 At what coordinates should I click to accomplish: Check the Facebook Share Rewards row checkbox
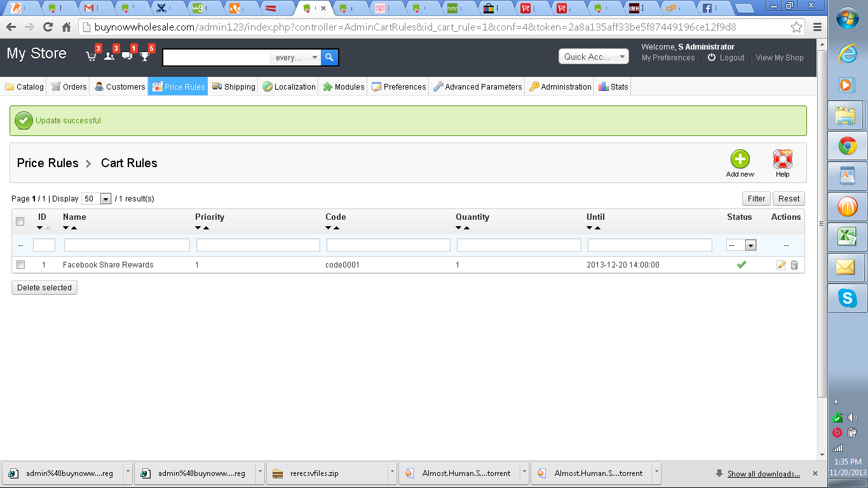[x=20, y=264]
